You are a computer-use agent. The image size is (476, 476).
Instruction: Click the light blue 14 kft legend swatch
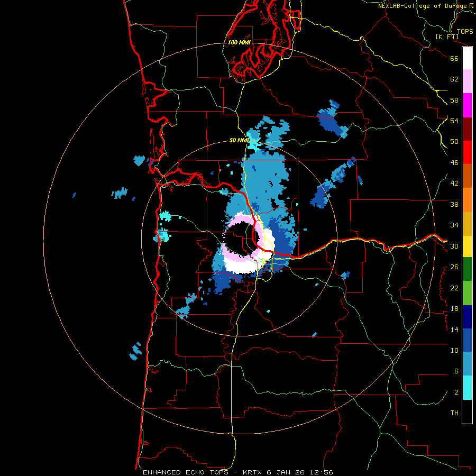(x=467, y=364)
